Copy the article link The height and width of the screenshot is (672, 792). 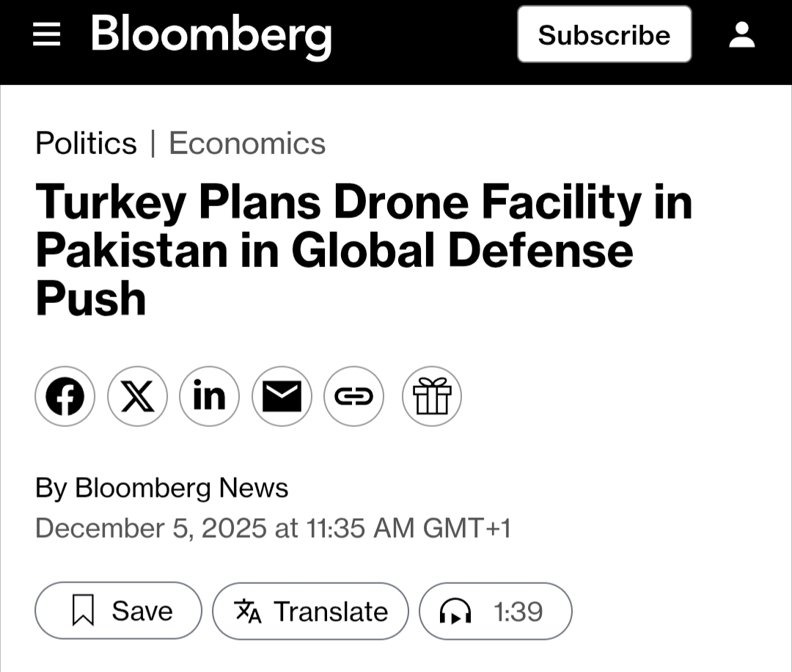[353, 397]
